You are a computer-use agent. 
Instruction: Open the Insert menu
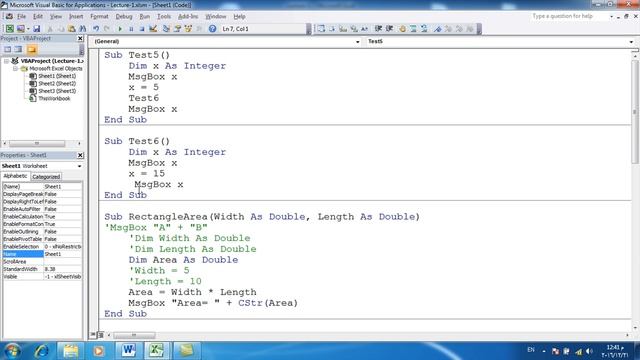pos(76,16)
